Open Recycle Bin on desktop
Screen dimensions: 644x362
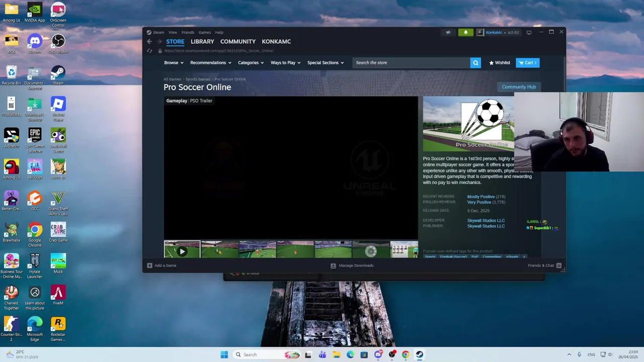[x=11, y=75]
